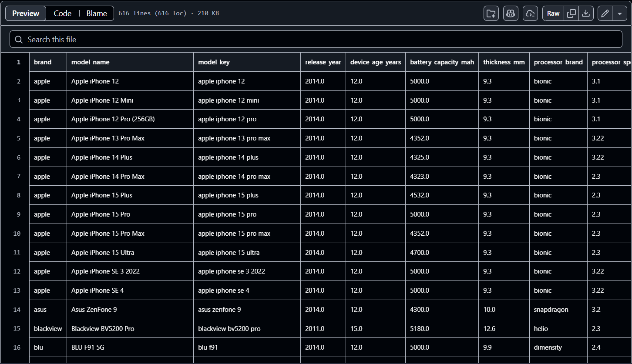Click the magnifier icon in the search bar
The width and height of the screenshot is (632, 364).
point(19,40)
